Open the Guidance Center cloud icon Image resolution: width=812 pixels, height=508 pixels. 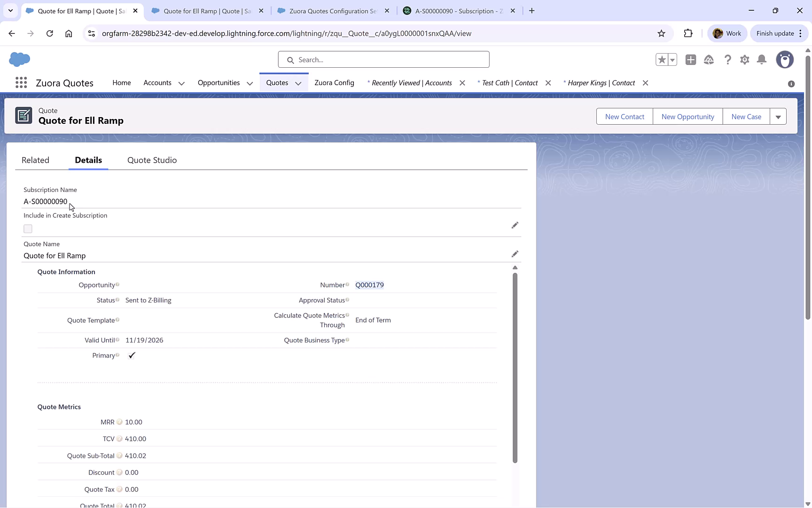[x=709, y=60]
